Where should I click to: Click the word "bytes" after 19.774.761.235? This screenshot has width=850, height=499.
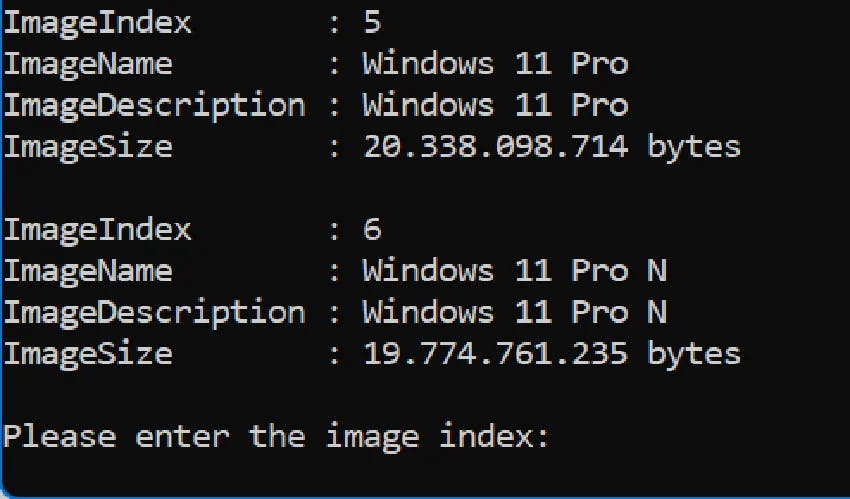click(x=694, y=354)
